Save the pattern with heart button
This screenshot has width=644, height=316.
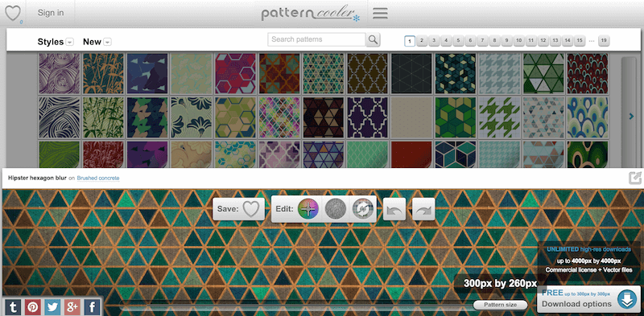[x=251, y=209]
